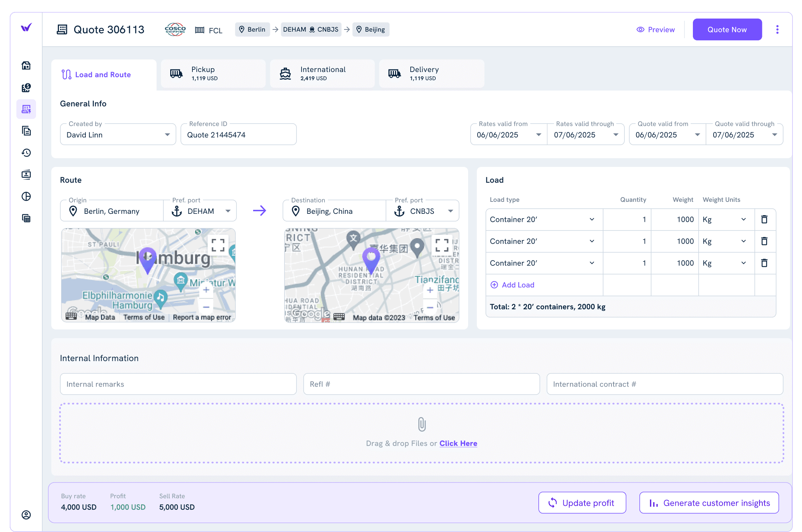Click the user profile icon at bottom
This screenshot has width=802, height=532.
[x=26, y=515]
